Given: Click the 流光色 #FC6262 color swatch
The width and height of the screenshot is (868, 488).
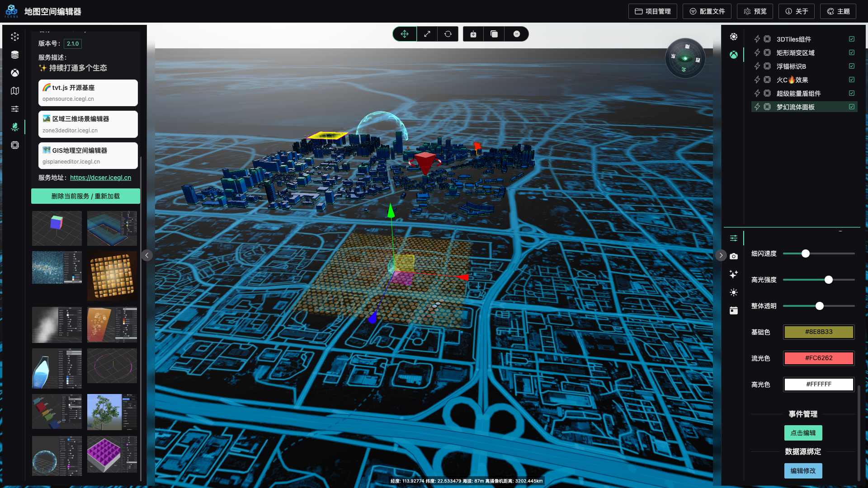Looking at the screenshot, I should tap(818, 358).
